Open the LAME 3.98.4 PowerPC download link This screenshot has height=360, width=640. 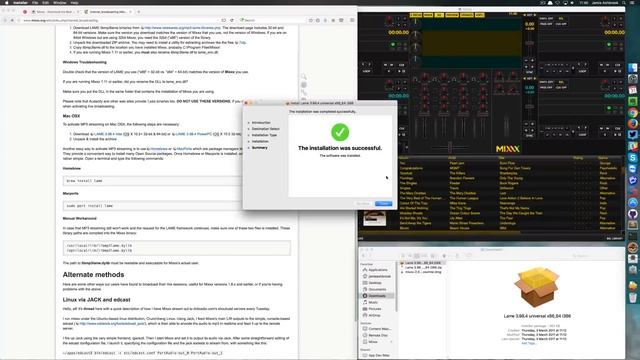[193, 134]
